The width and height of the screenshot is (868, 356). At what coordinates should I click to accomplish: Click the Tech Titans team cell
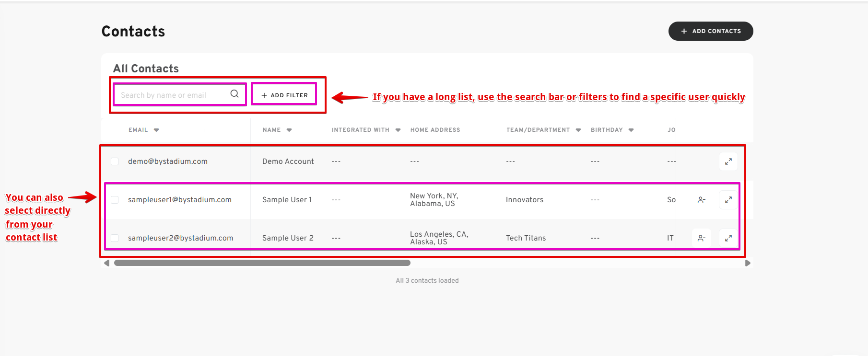[526, 238]
